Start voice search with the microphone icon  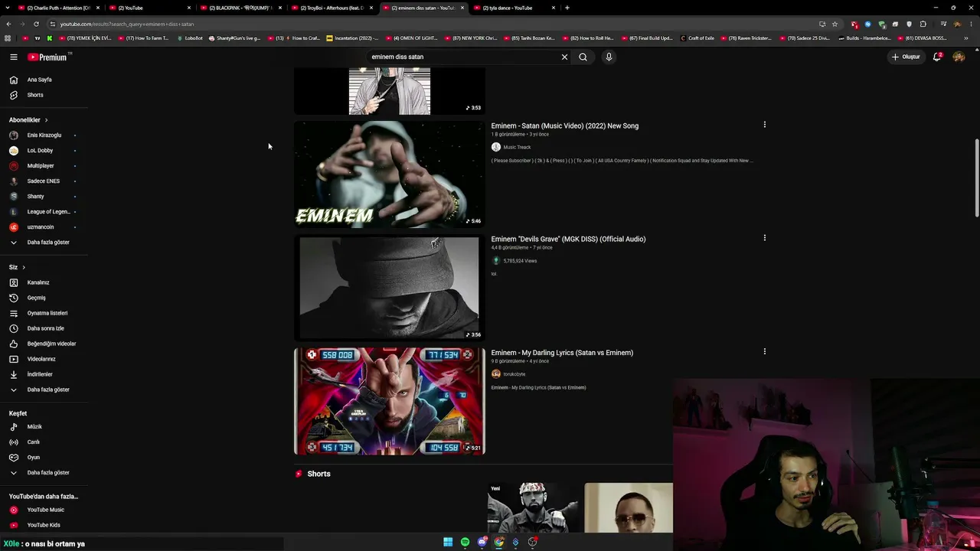point(609,57)
